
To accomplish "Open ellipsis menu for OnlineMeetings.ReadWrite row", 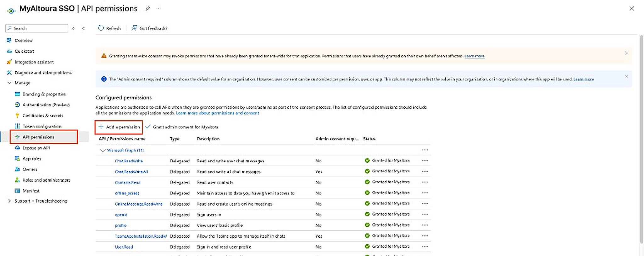I will [425, 203].
